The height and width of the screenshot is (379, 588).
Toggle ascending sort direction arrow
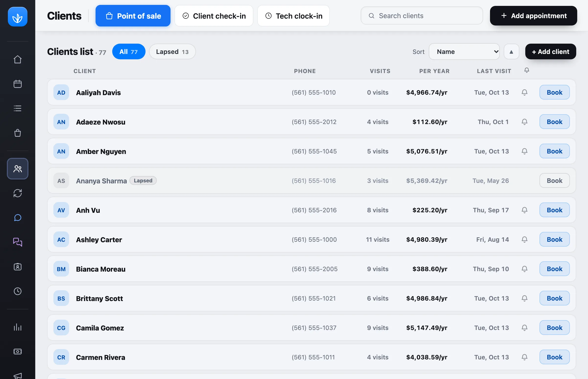coord(511,52)
